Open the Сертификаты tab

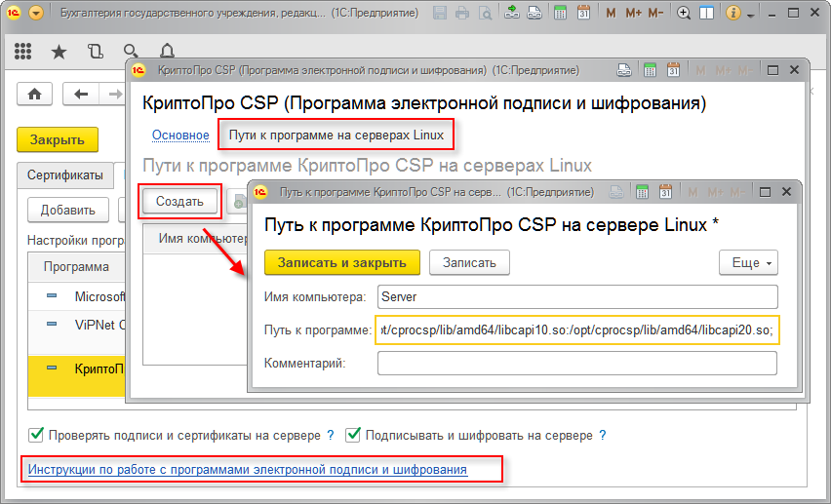65,175
